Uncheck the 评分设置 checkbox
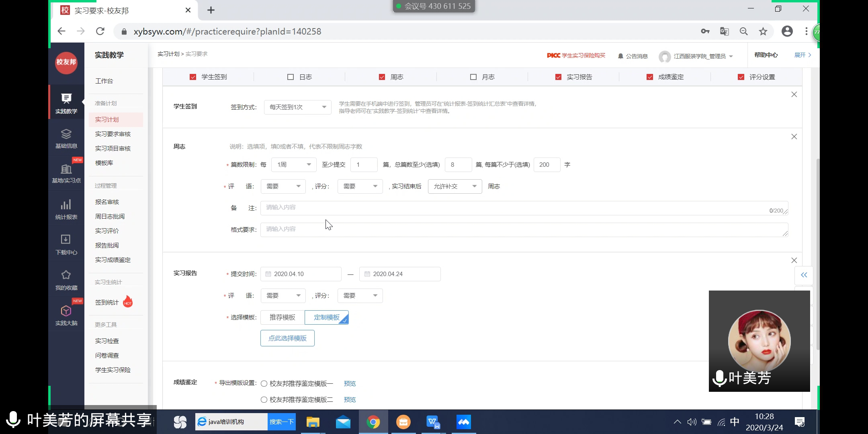Viewport: 868px width, 434px height. coord(741,77)
